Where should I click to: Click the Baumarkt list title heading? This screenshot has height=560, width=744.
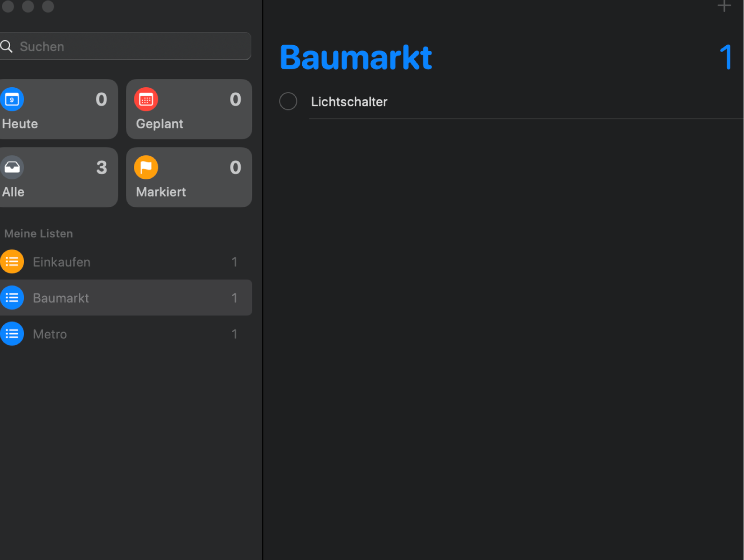[356, 58]
